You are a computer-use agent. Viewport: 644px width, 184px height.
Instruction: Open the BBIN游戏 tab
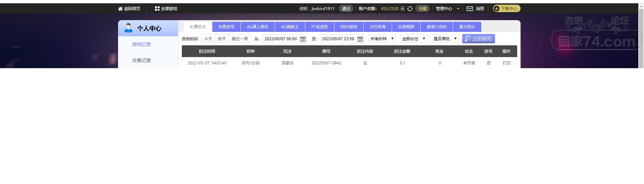(349, 27)
